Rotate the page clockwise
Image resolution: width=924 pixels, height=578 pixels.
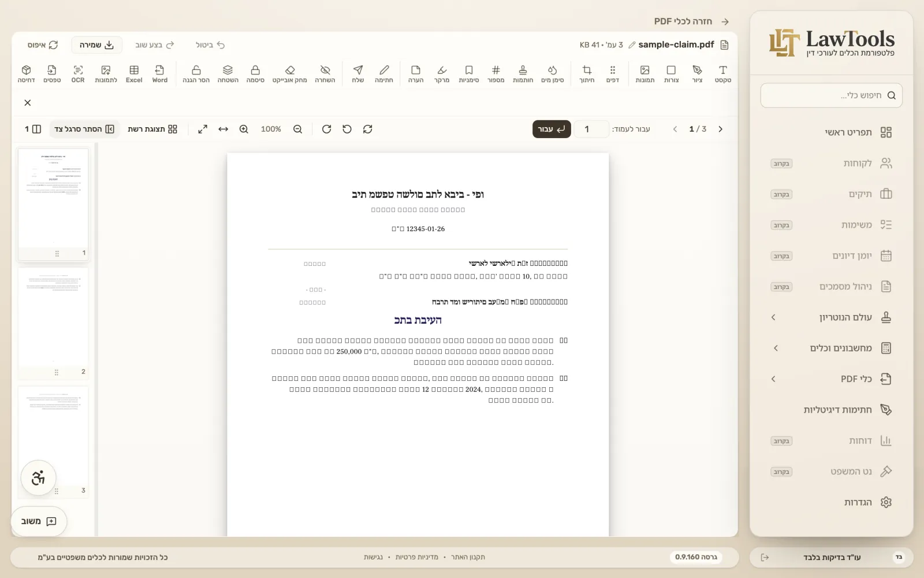(x=326, y=129)
